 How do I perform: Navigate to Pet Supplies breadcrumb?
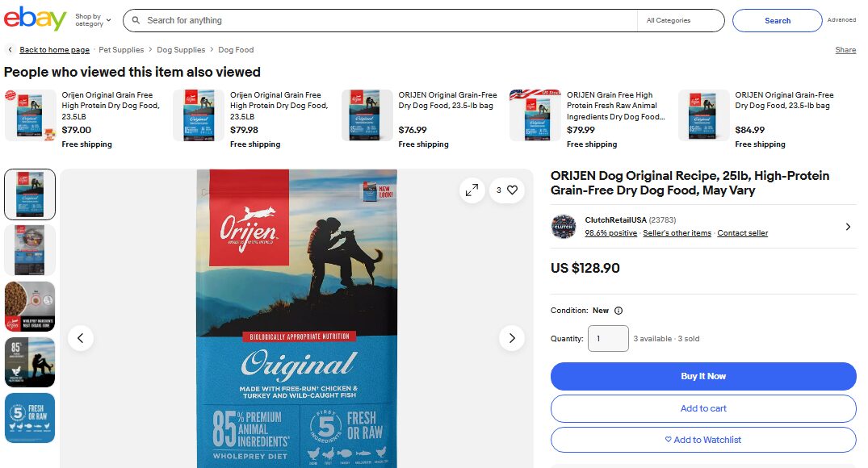point(121,49)
